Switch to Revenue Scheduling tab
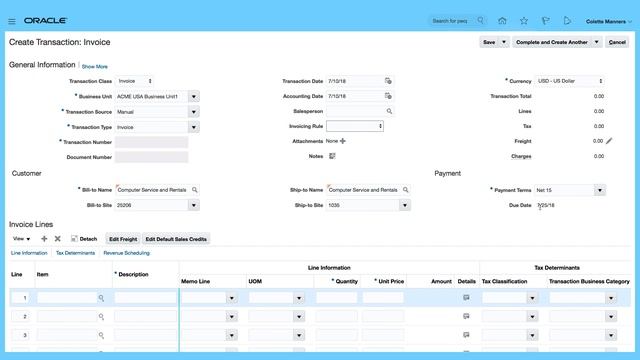Image resolution: width=640 pixels, height=360 pixels. pyautogui.click(x=127, y=253)
